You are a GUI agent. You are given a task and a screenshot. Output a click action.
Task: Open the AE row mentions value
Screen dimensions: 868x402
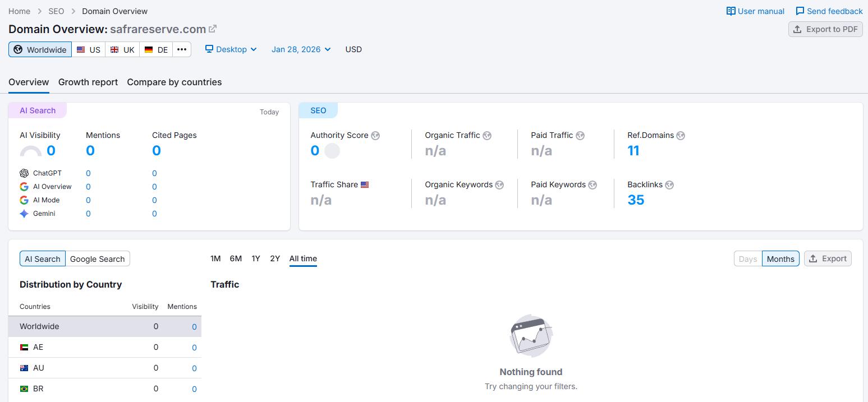194,348
